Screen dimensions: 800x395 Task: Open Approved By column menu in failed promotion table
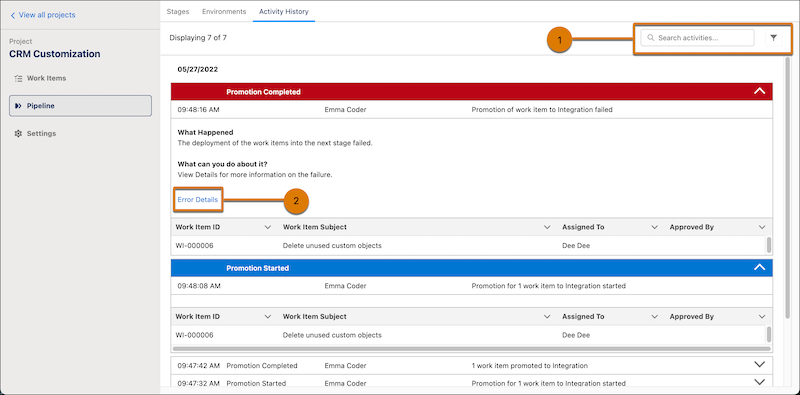point(762,227)
